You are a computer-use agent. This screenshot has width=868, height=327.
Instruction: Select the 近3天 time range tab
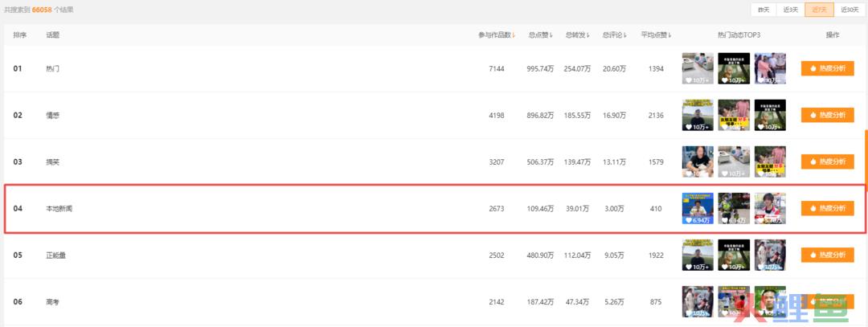coord(791,10)
